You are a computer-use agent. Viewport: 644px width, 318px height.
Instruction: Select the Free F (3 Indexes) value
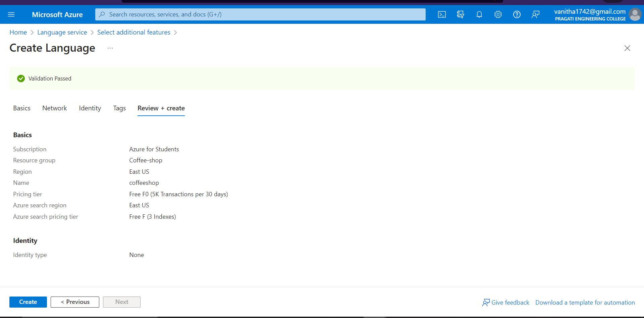pyautogui.click(x=153, y=217)
